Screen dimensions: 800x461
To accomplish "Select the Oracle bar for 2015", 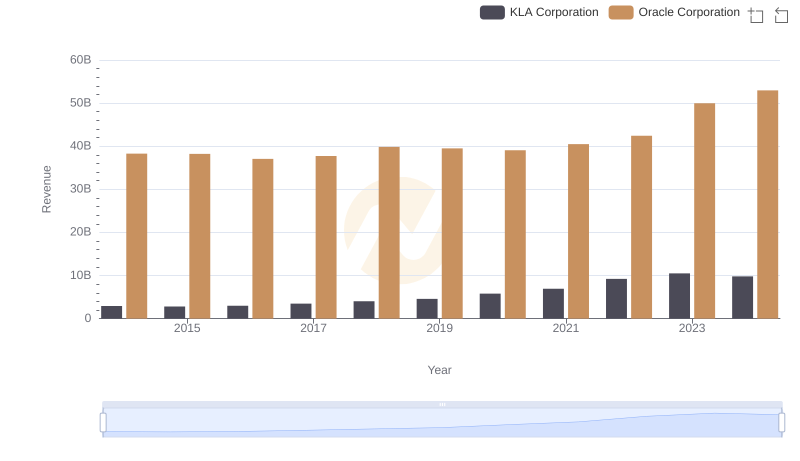I will 199,236.
